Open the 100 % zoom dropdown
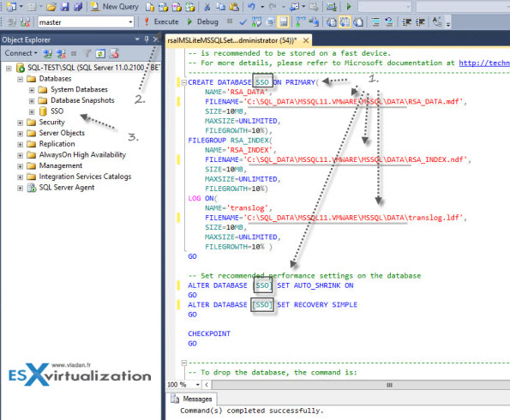The width and height of the screenshot is (510, 420). point(197,385)
